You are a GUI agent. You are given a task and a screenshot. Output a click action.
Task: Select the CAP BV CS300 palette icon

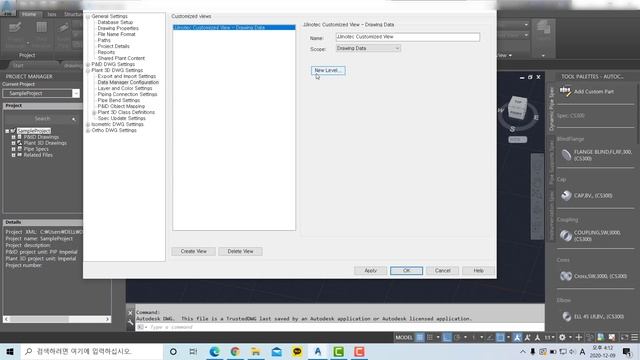coord(566,196)
